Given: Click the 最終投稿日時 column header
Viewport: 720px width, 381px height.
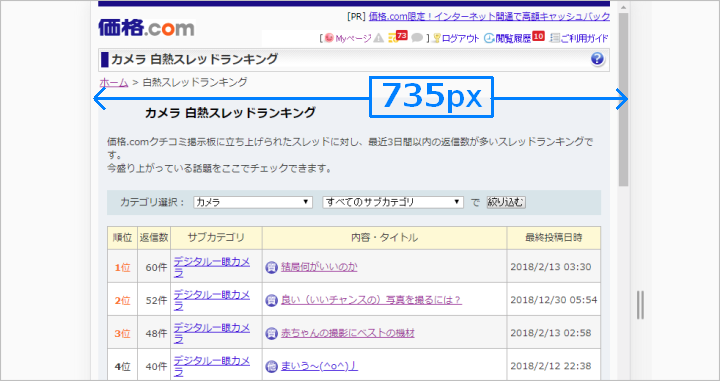Looking at the screenshot, I should pos(554,238).
